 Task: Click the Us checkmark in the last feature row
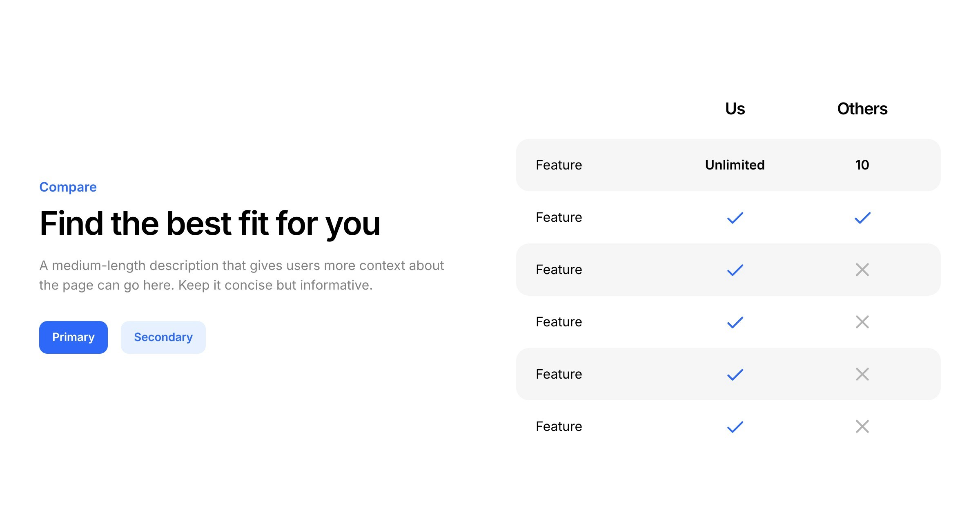(735, 427)
